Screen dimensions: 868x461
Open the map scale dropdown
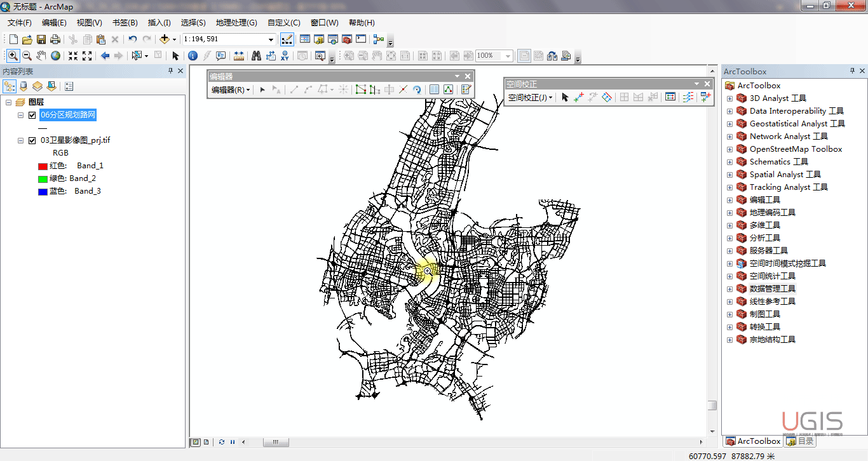[271, 39]
